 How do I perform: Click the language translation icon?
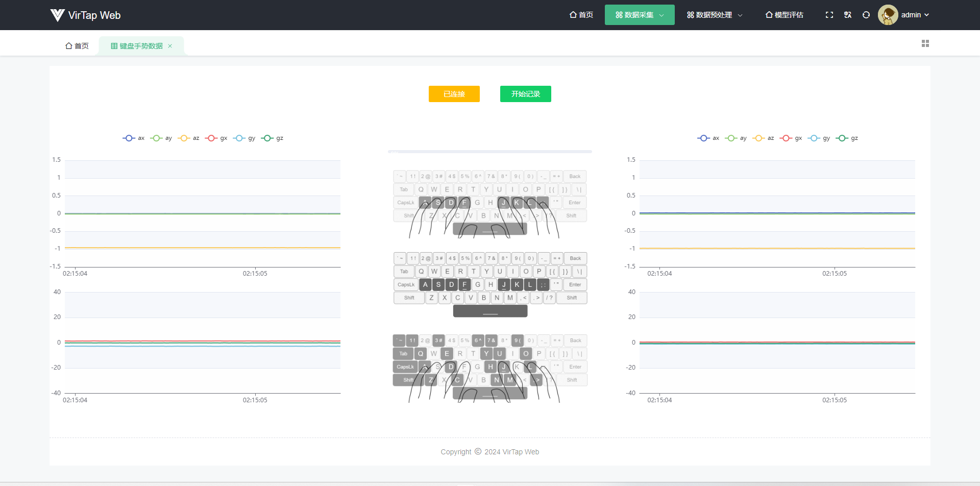[848, 15]
